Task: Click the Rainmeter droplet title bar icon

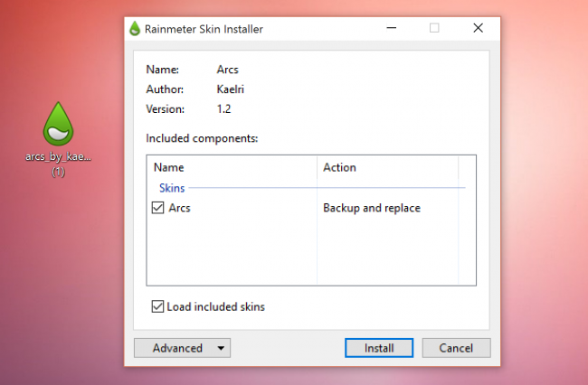Action: (134, 29)
